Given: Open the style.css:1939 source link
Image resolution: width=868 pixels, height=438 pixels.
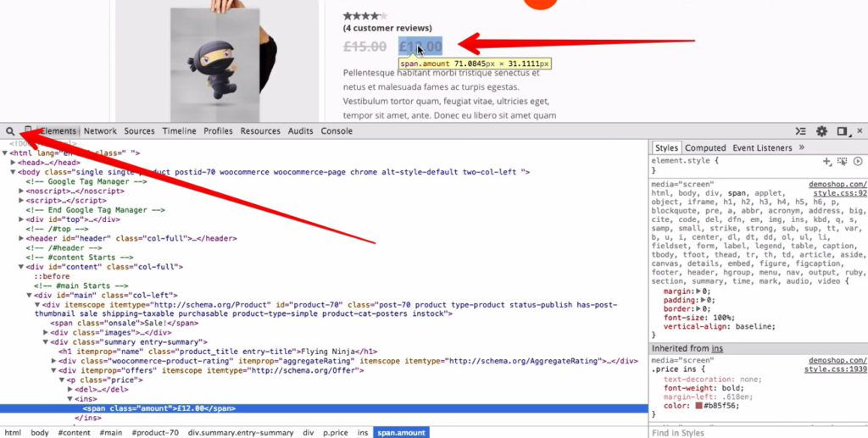Looking at the screenshot, I should [835, 369].
